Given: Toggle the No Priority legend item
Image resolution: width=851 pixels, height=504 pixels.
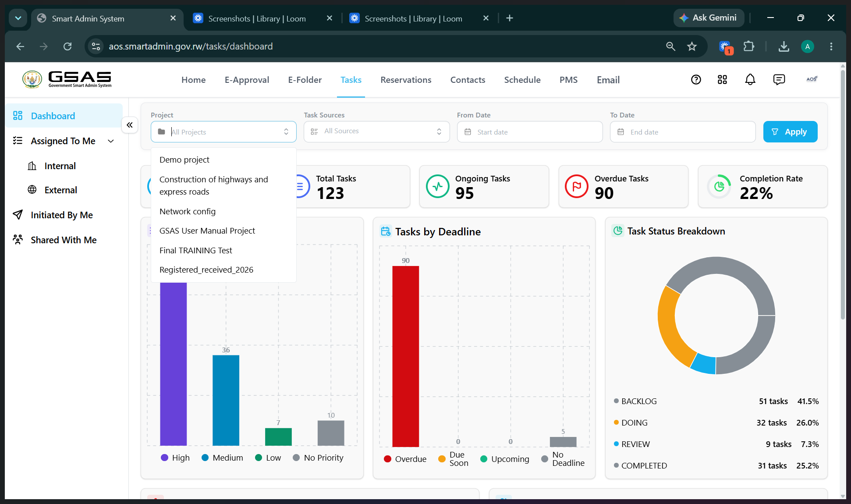Looking at the screenshot, I should [318, 458].
